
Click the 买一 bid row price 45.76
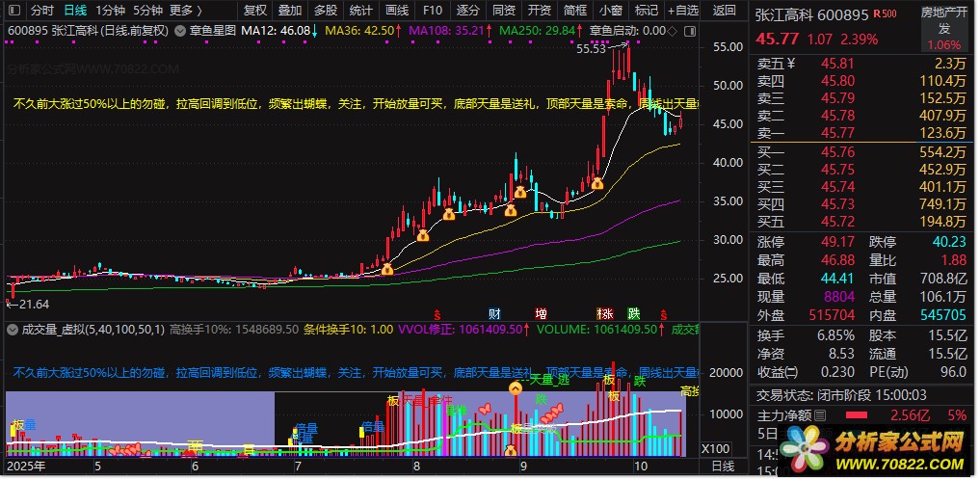click(x=837, y=152)
